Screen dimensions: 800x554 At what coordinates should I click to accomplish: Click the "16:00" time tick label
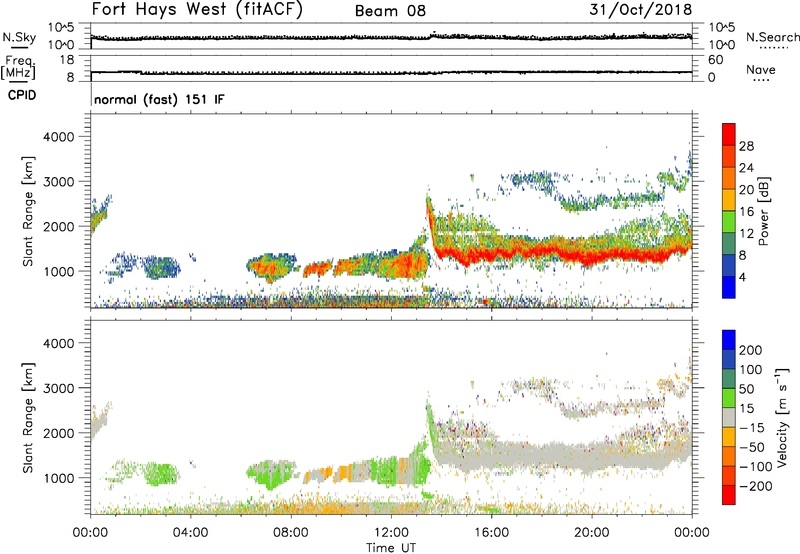pos(491,533)
